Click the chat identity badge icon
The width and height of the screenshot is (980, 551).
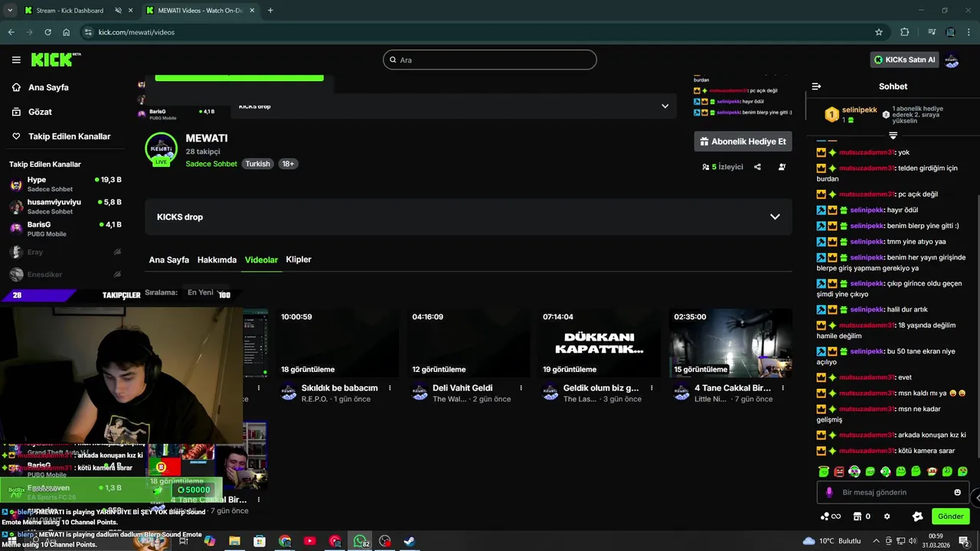click(917, 517)
